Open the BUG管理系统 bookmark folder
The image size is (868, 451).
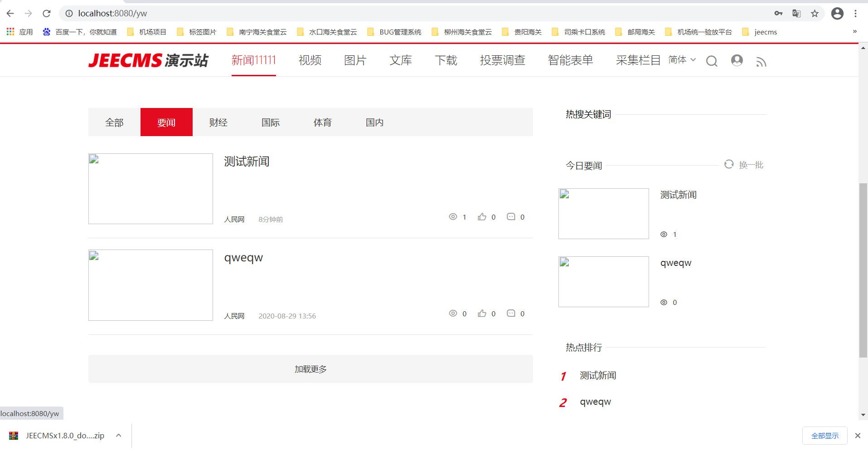pos(394,32)
